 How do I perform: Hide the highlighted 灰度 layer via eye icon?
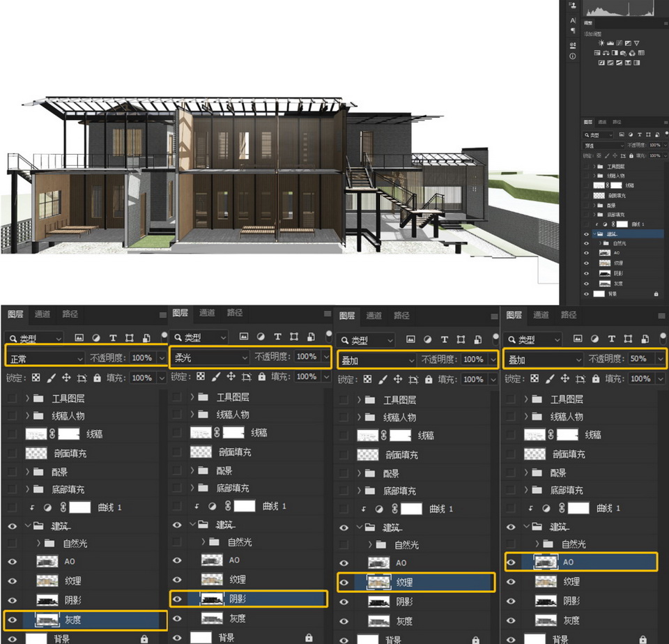[11, 618]
